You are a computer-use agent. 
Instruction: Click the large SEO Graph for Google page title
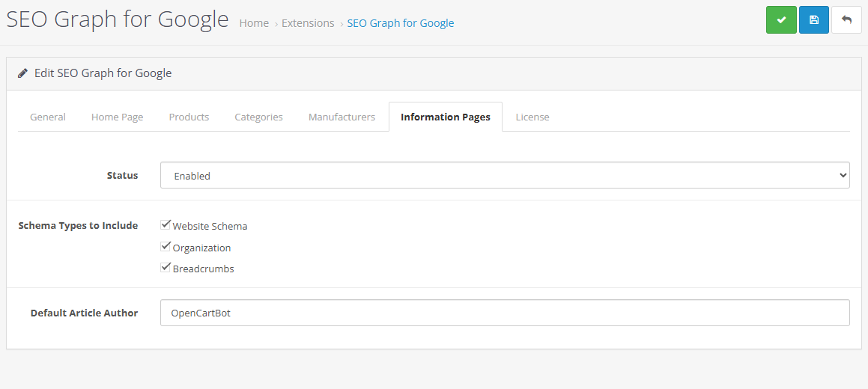click(118, 19)
